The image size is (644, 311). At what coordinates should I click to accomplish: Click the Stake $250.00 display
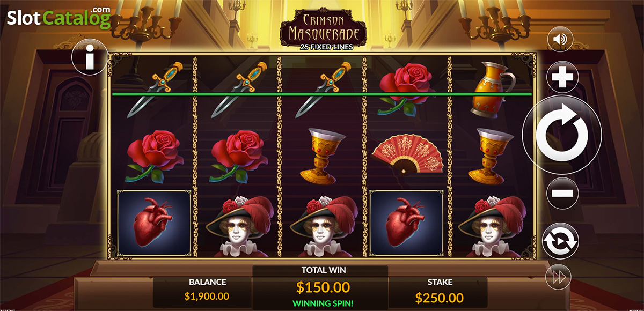click(440, 292)
